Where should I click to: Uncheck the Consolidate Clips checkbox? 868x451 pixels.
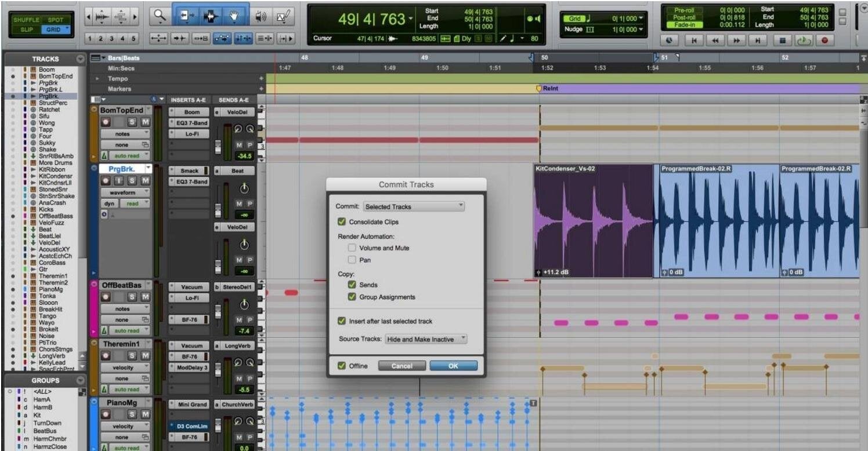(342, 221)
